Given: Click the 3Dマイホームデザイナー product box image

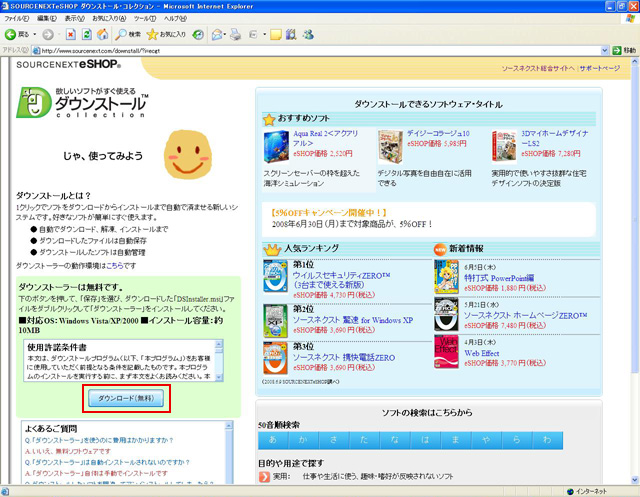Looking at the screenshot, I should tap(504, 147).
